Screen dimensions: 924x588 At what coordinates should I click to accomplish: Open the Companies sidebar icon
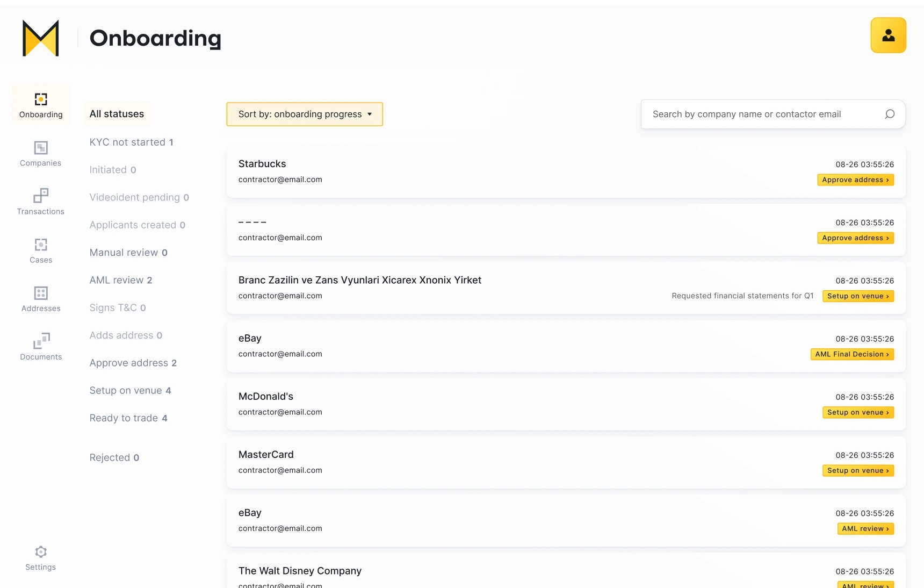tap(41, 148)
